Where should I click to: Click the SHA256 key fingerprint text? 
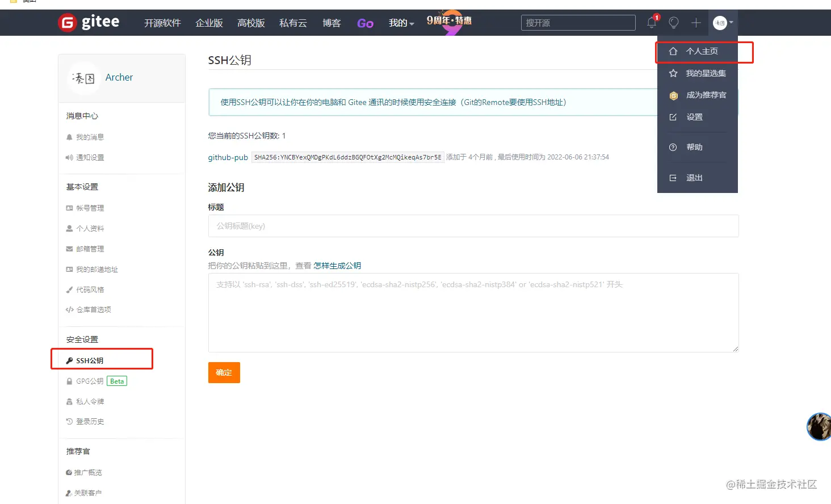click(347, 157)
